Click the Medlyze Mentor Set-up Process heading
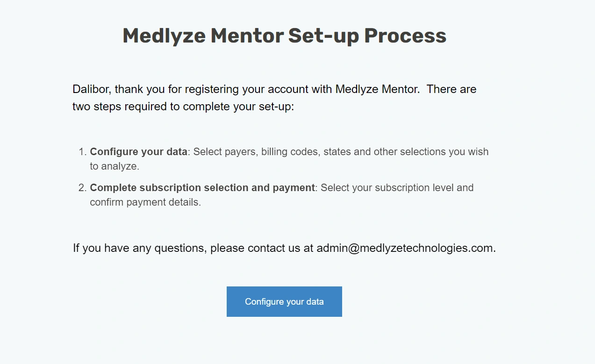595x364 pixels. point(284,36)
